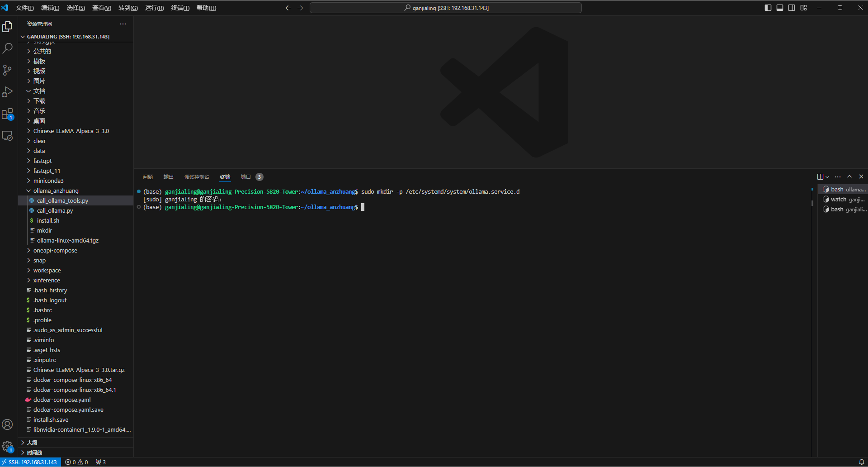
Task: Expand the 时间线 timeline section
Action: click(75, 453)
